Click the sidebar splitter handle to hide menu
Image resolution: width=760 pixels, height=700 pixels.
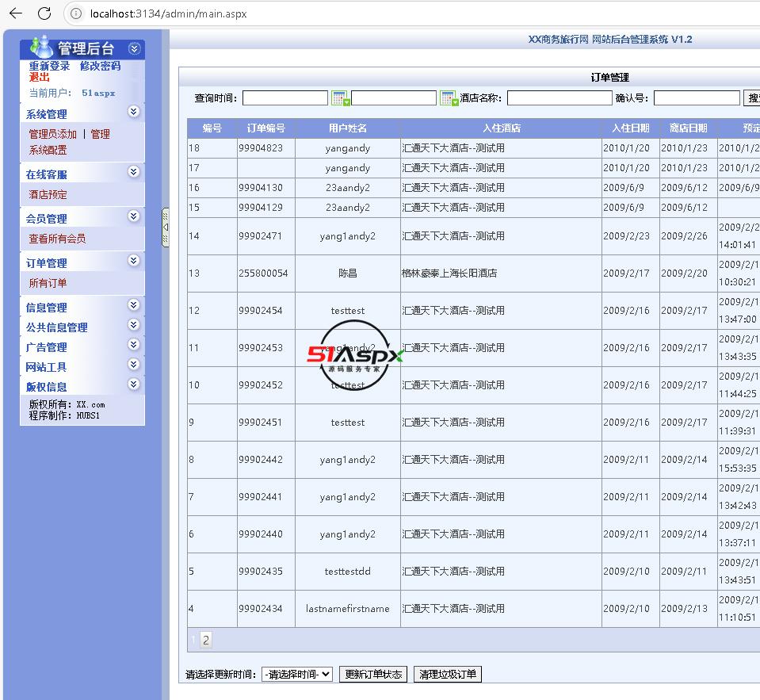(x=166, y=228)
